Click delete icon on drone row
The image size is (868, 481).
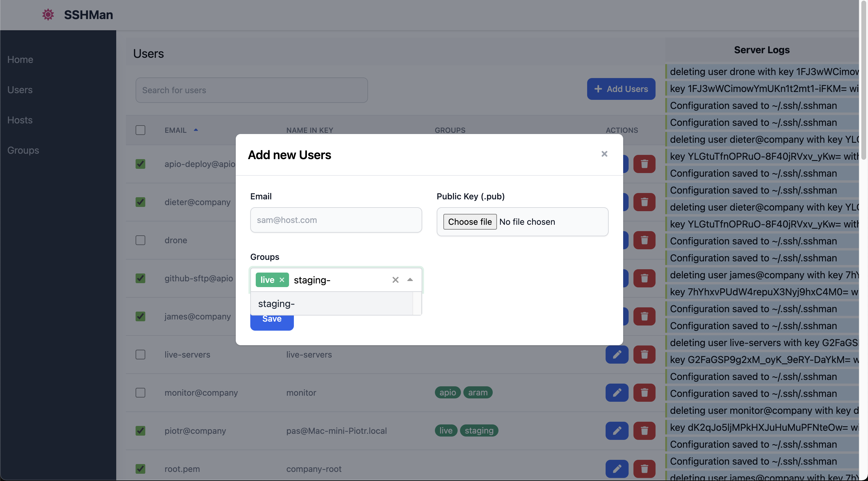pos(644,240)
